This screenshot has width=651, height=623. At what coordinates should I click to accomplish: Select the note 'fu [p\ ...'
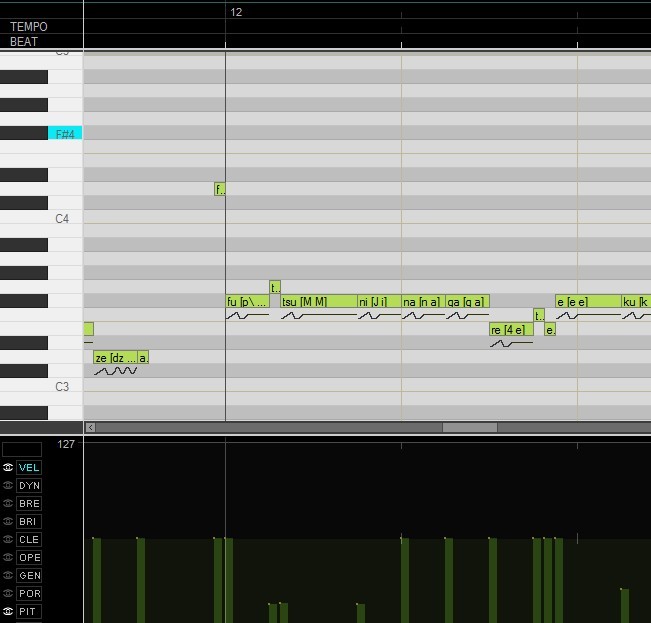248,301
